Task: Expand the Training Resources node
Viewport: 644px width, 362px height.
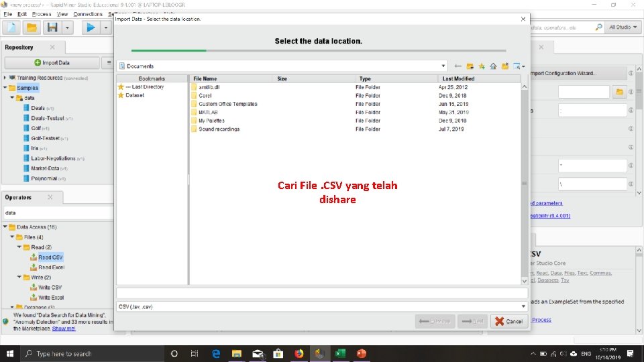Action: 5,78
